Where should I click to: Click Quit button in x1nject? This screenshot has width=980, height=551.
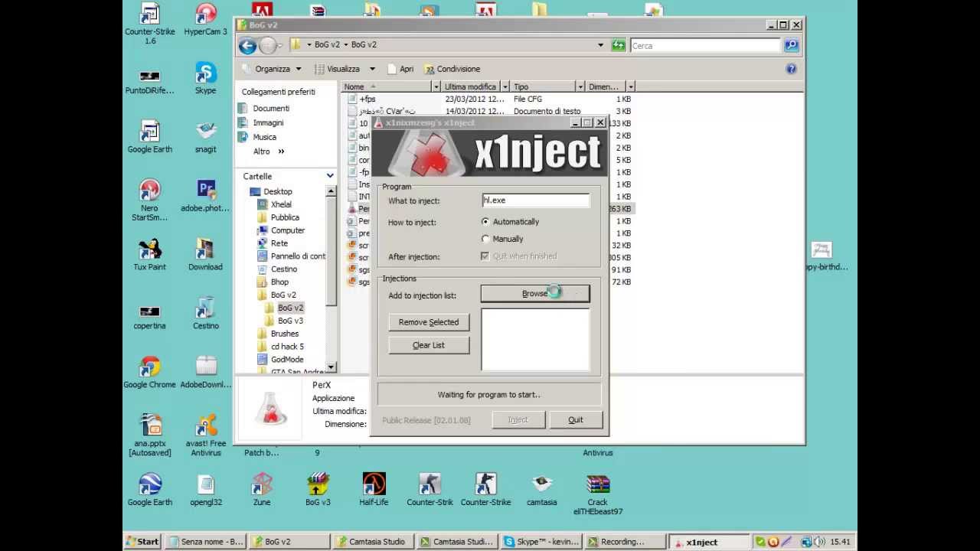(x=576, y=419)
